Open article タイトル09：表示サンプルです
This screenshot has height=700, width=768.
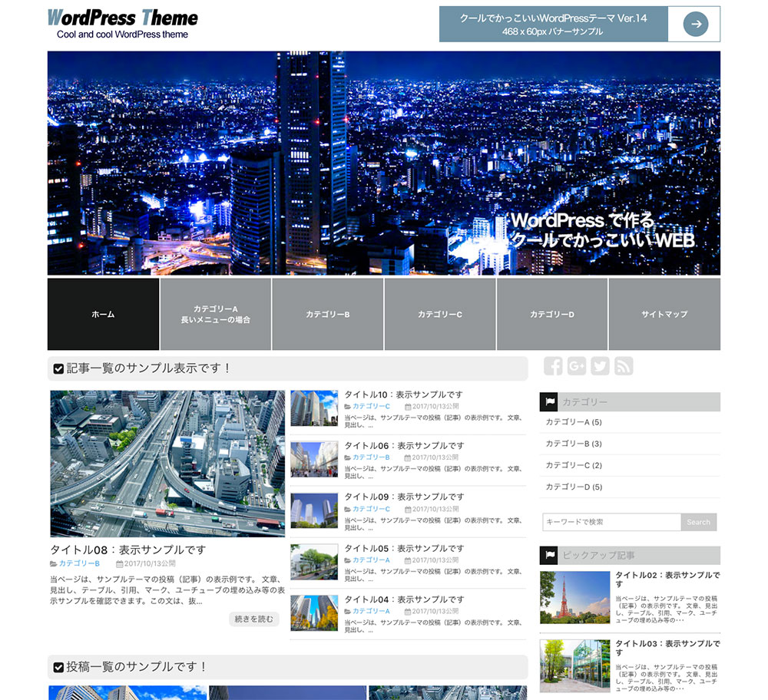(x=404, y=497)
